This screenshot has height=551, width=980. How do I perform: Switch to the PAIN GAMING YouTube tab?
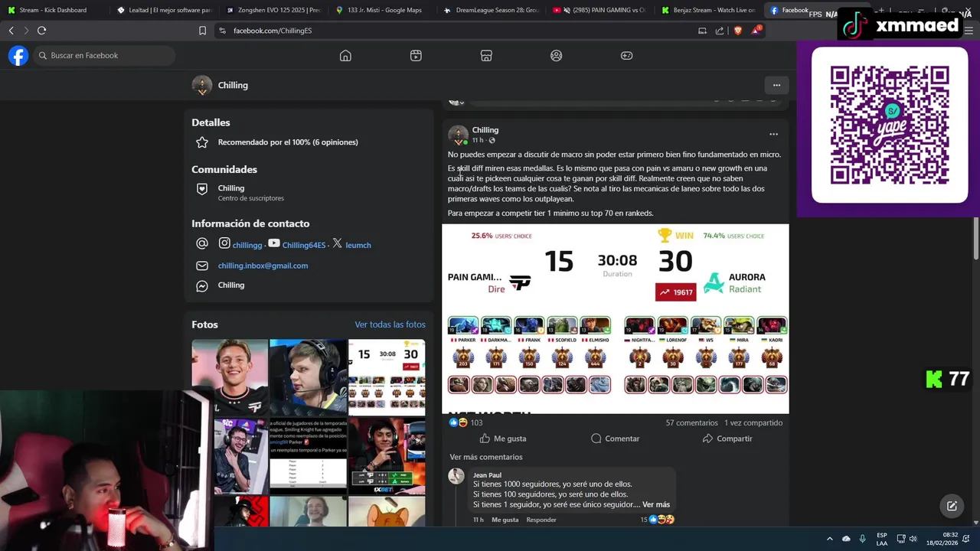click(x=602, y=10)
